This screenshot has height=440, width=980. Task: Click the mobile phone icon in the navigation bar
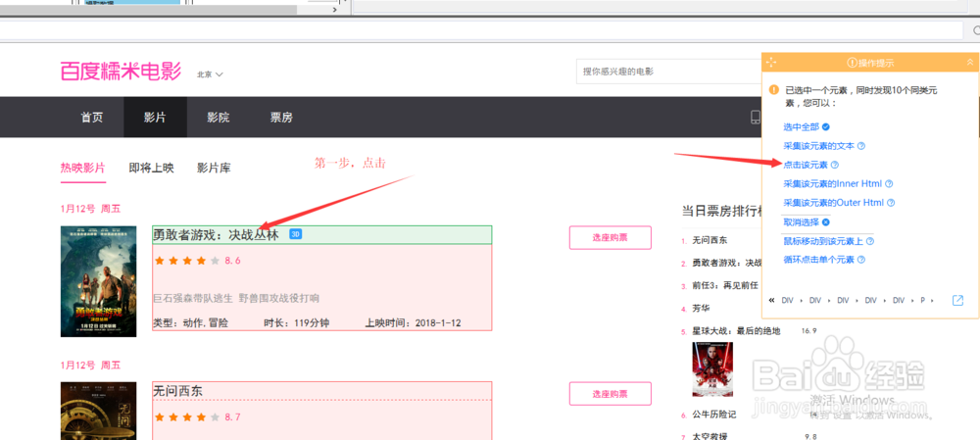click(x=755, y=117)
